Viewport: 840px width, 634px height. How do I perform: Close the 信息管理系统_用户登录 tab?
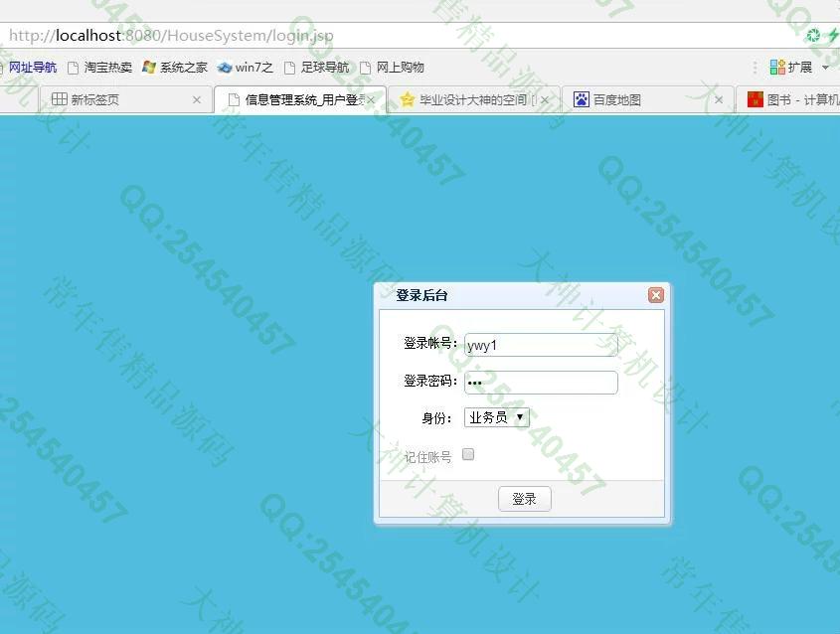(371, 100)
